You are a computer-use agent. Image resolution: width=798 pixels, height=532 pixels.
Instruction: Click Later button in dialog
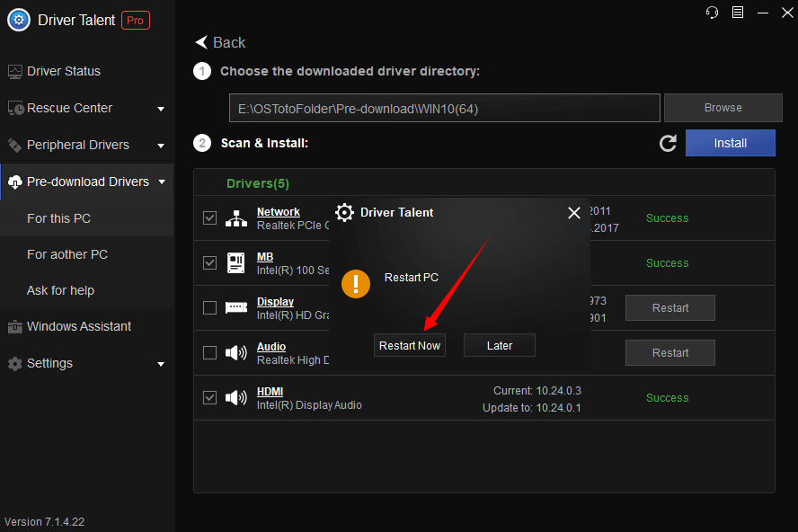[x=500, y=345]
